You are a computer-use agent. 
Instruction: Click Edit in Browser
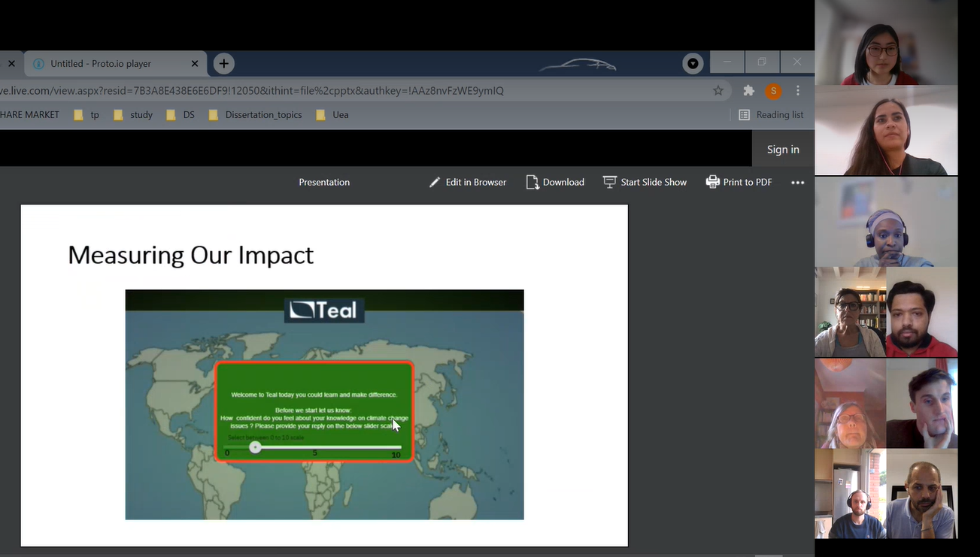click(x=468, y=183)
